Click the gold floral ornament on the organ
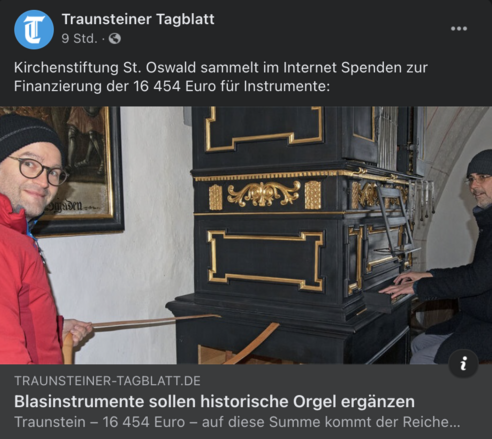The width and height of the screenshot is (492, 439). pos(264,193)
